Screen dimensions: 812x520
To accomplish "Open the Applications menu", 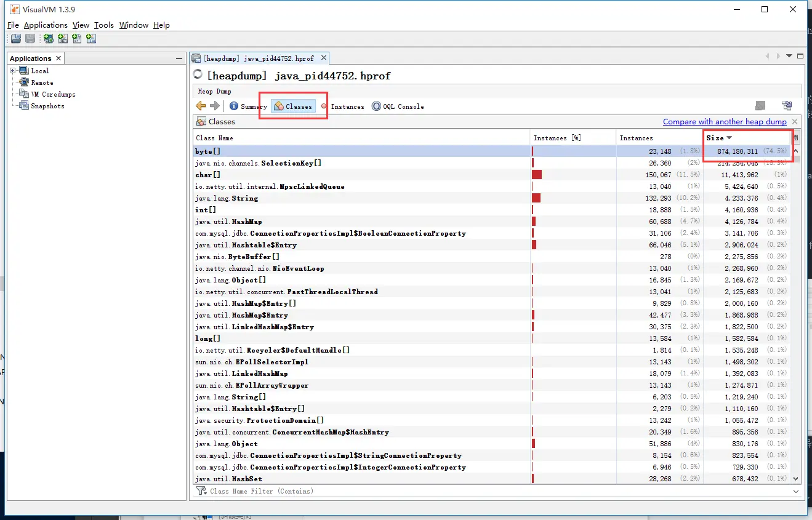I will click(x=46, y=25).
